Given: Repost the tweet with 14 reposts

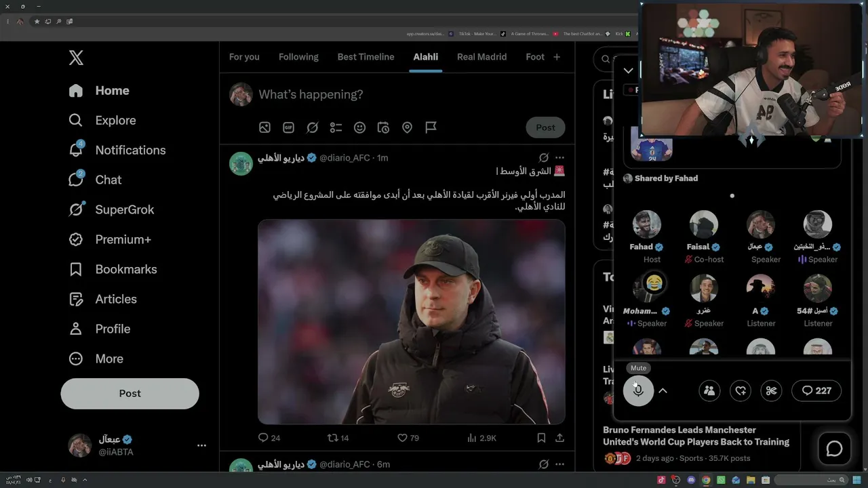Looking at the screenshot, I should 338,438.
